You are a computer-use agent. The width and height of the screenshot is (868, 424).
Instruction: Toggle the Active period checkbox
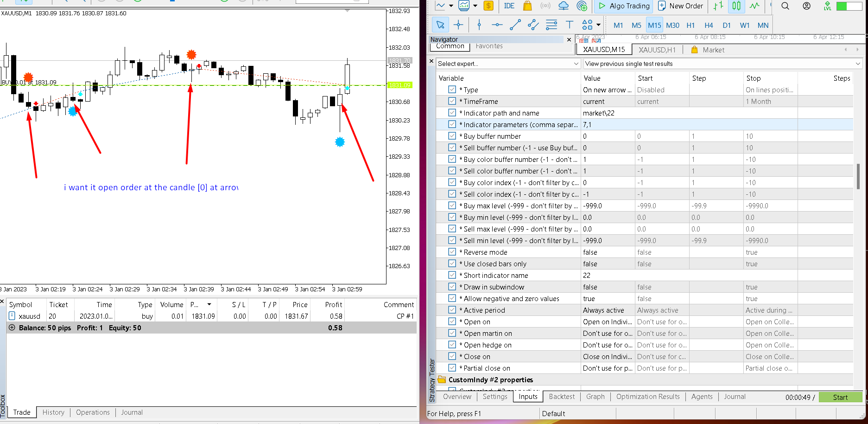tap(452, 310)
